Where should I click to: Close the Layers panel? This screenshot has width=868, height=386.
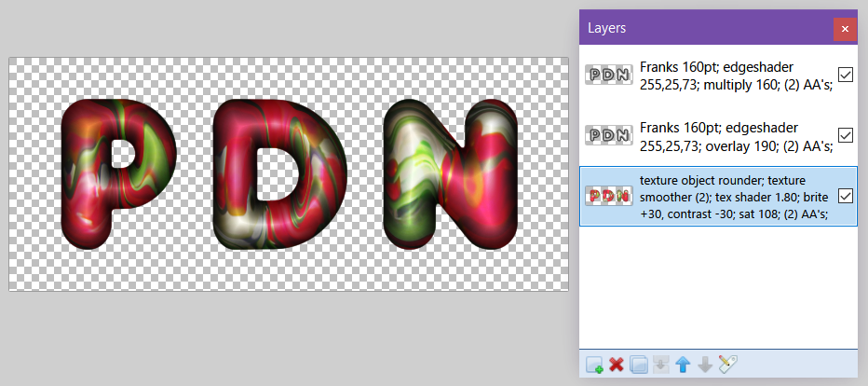point(845,29)
